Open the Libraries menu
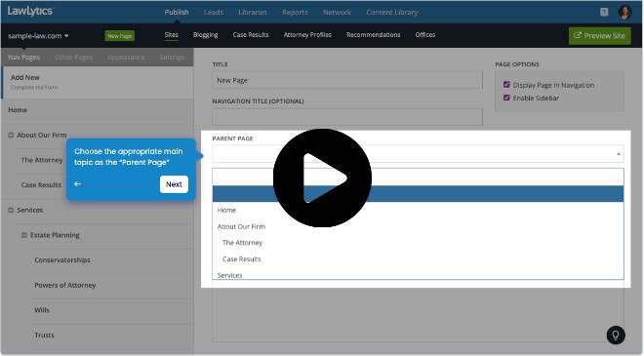 (253, 13)
